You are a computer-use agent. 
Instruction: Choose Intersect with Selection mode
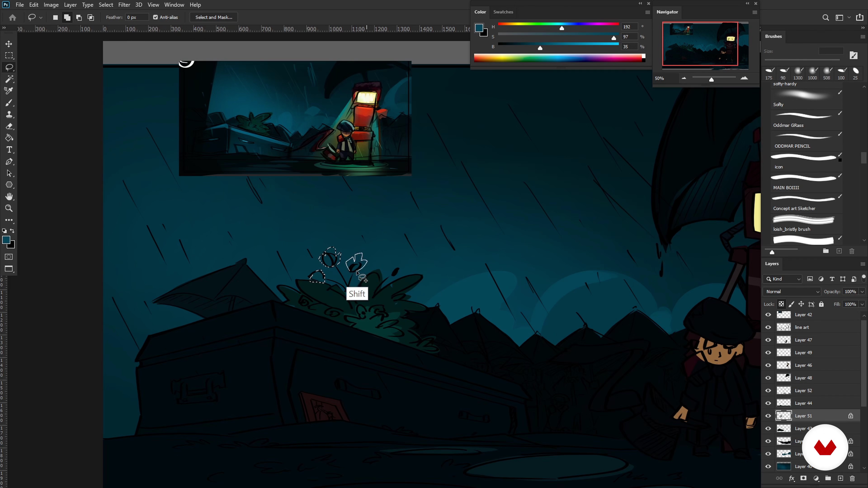coord(91,18)
